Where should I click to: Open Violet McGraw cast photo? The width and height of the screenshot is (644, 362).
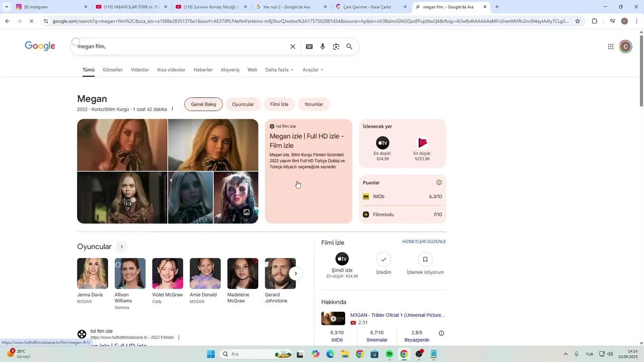point(168,274)
